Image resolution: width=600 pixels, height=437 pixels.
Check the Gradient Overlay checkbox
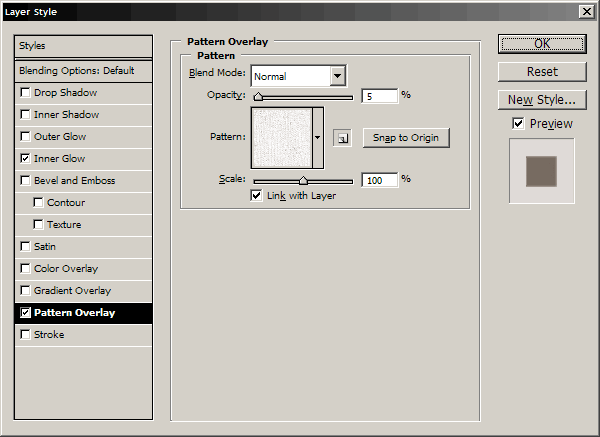25,290
